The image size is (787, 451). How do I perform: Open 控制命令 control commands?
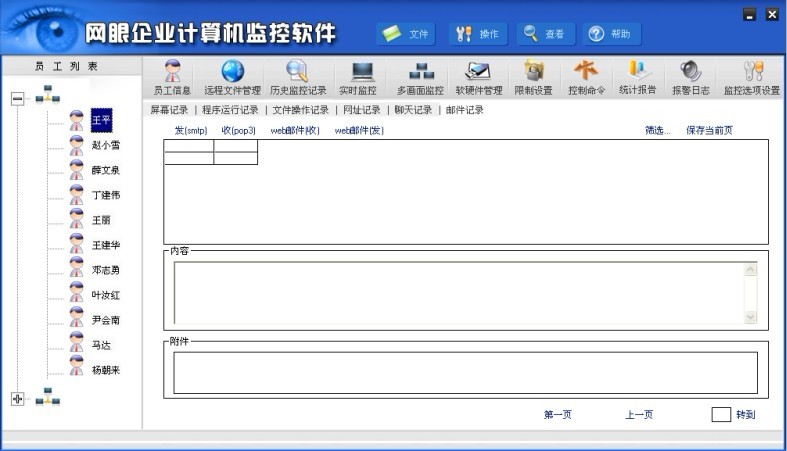pos(586,78)
